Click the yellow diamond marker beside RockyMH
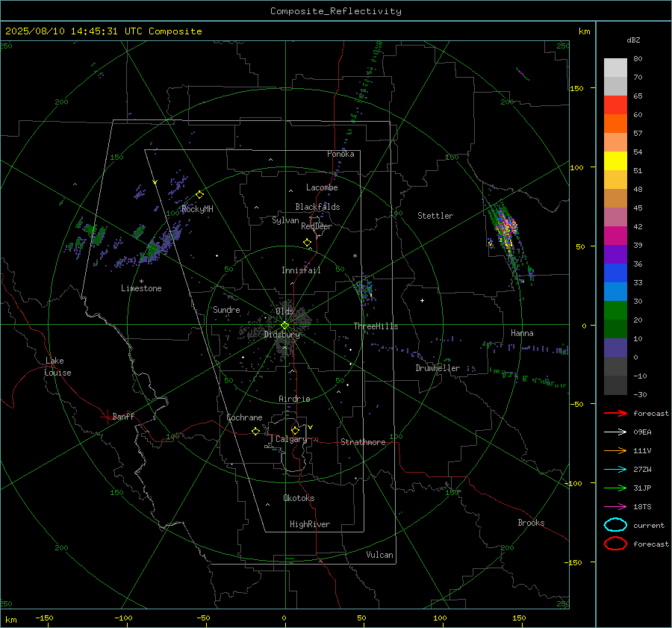This screenshot has height=628, width=672. (x=199, y=195)
